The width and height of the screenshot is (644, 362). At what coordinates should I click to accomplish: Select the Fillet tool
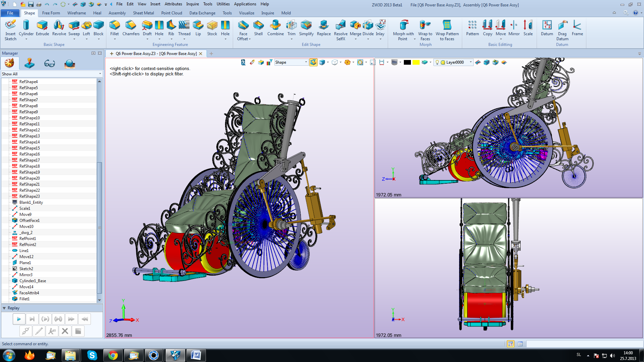coord(114,28)
